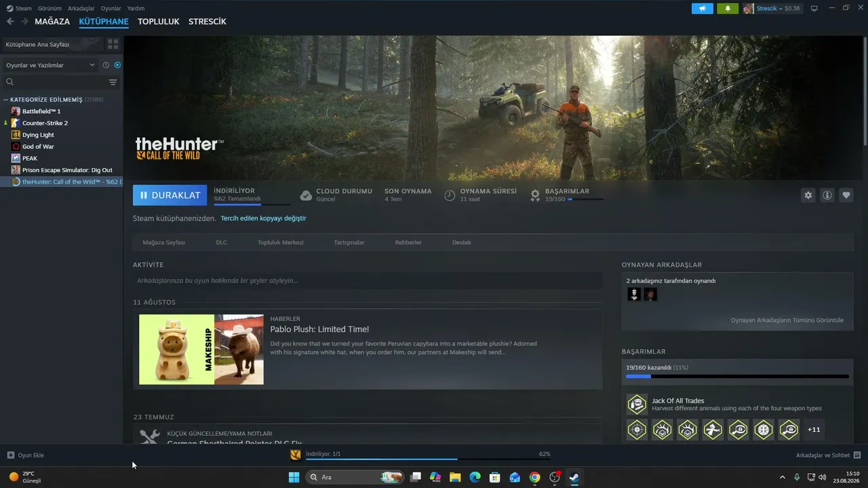Click the Oyun Ekle button
The height and width of the screenshot is (488, 868).
[x=26, y=455]
